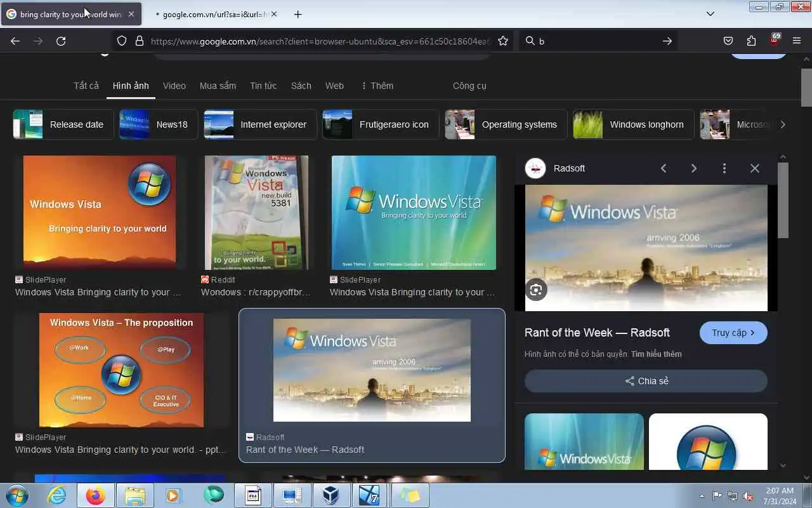Search image with Google Lens icon
The image size is (812, 508).
point(536,290)
